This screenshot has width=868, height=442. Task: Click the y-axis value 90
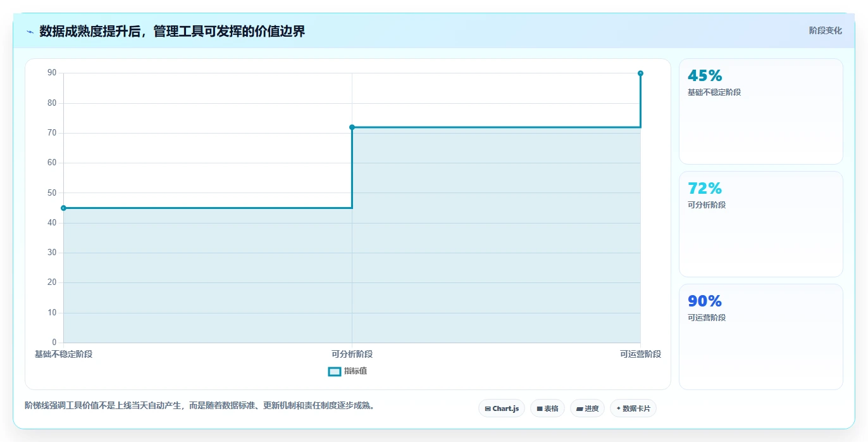[52, 73]
